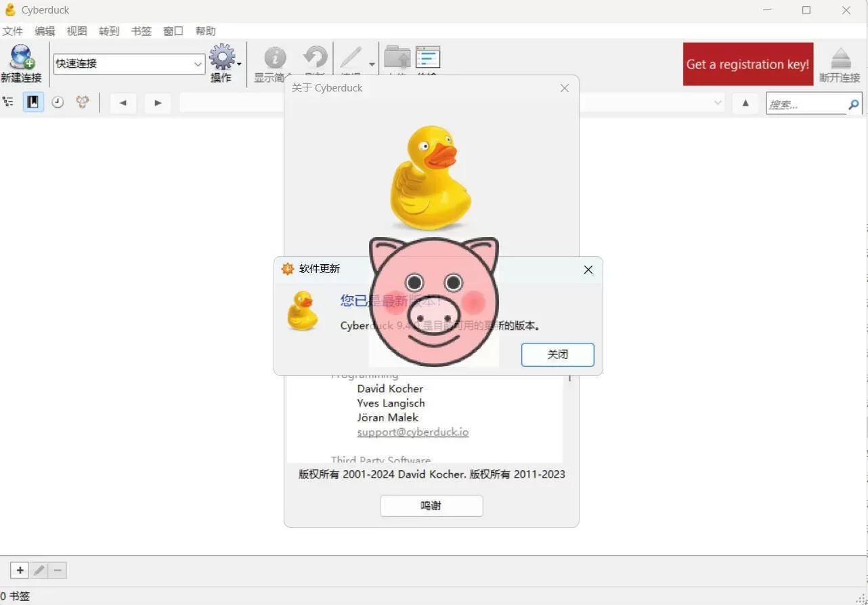Open the File (文件) menu
Image resolution: width=868 pixels, height=605 pixels.
(13, 31)
